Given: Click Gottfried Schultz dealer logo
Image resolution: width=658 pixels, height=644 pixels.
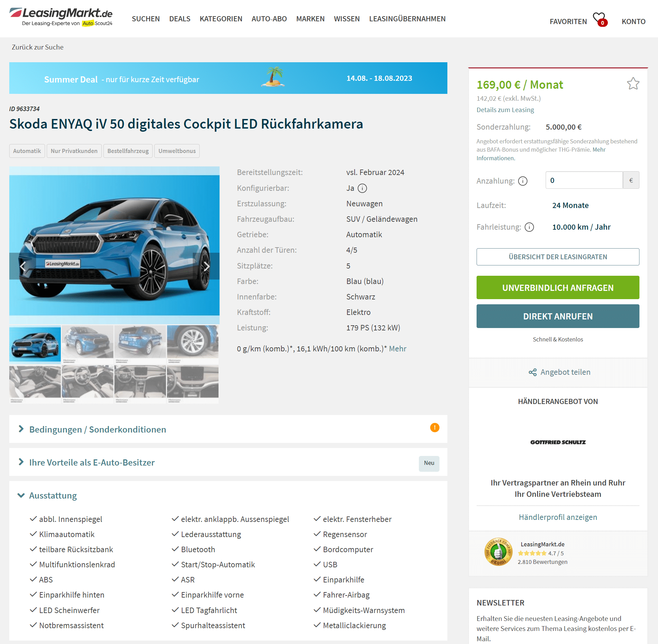Looking at the screenshot, I should click(558, 442).
